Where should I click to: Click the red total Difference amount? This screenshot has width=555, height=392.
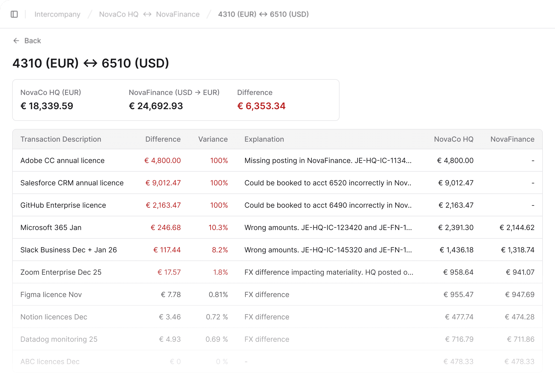(x=261, y=106)
